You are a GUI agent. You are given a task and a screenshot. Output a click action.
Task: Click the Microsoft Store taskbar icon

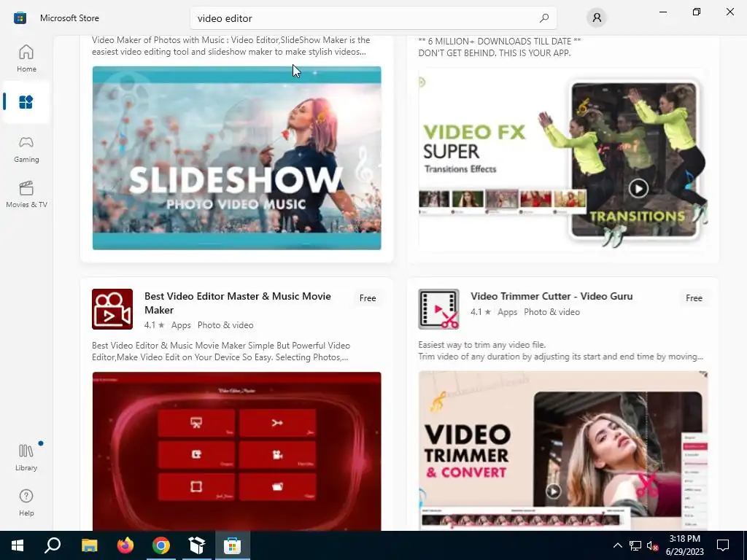point(233,545)
